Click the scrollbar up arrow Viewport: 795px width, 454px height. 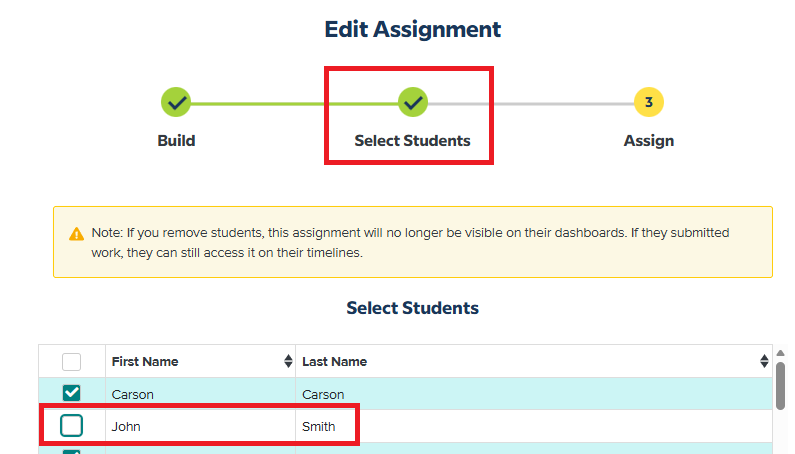point(780,353)
